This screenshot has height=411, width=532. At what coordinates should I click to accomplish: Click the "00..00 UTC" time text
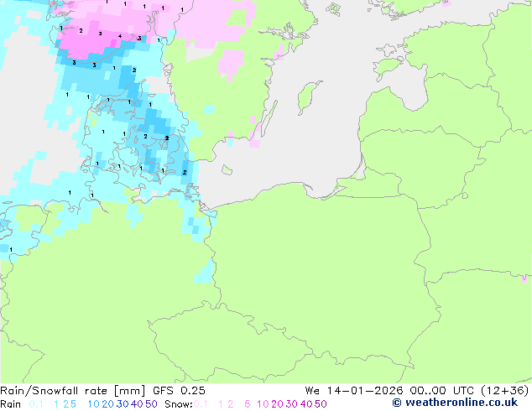pyautogui.click(x=441, y=391)
